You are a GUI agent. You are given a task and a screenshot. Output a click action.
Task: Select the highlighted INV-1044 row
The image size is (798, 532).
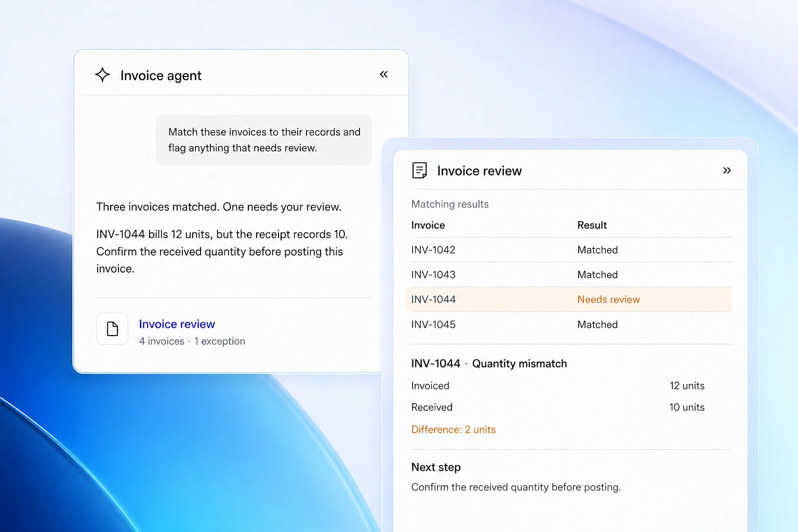(569, 299)
